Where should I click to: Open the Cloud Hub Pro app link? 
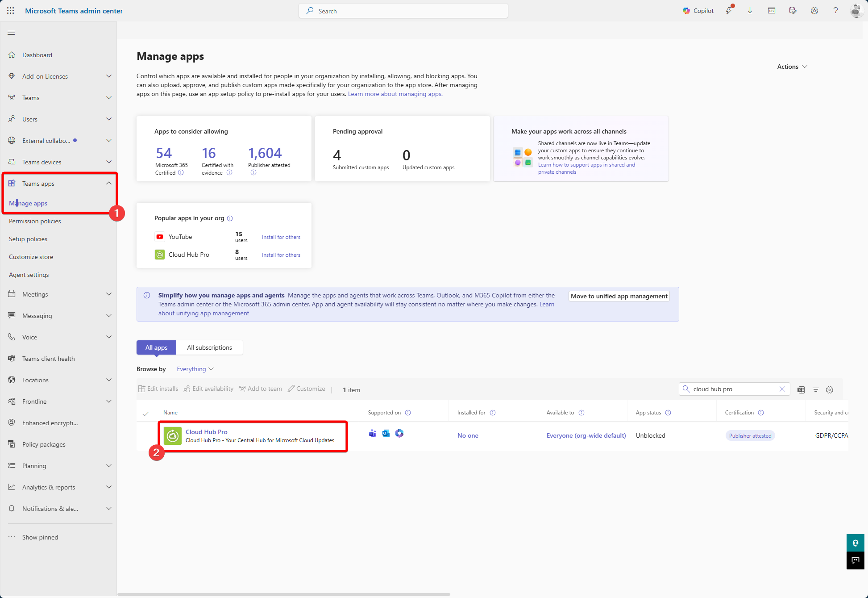click(x=206, y=432)
